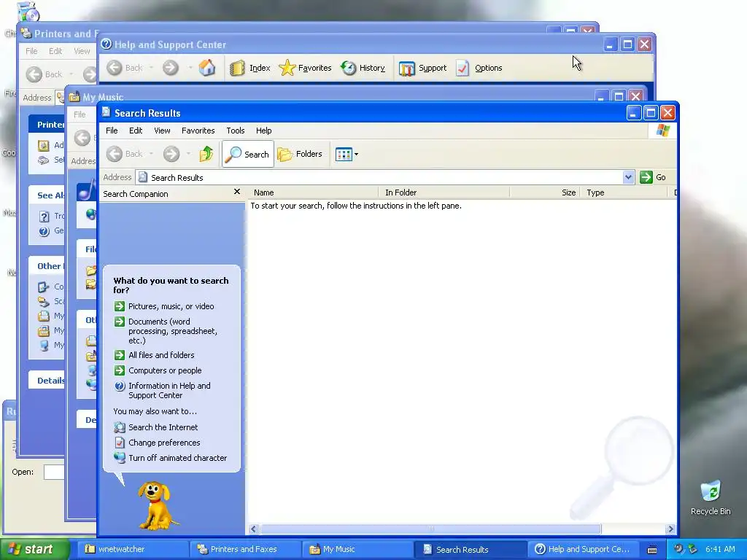Switch to wnetwatcher taskbar button
This screenshot has height=560, width=747.
(132, 549)
